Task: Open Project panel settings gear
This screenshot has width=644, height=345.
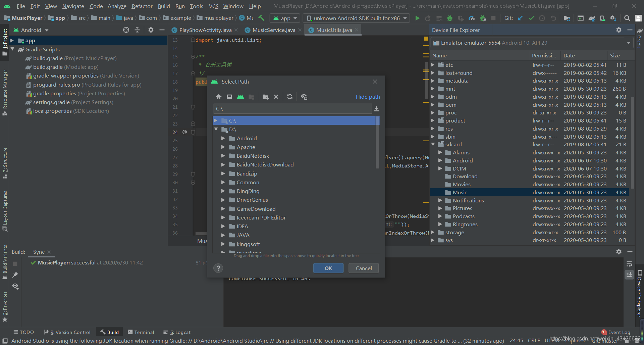Action: point(151,30)
